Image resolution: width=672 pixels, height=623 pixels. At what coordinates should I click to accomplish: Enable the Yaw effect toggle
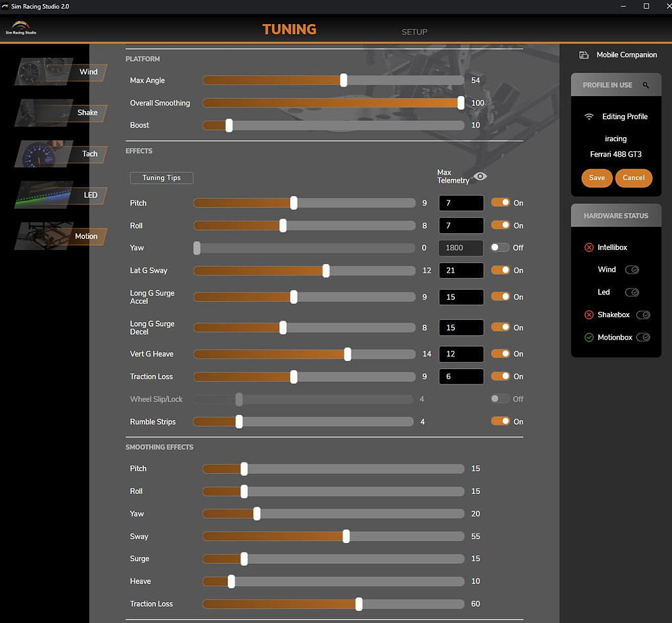500,247
